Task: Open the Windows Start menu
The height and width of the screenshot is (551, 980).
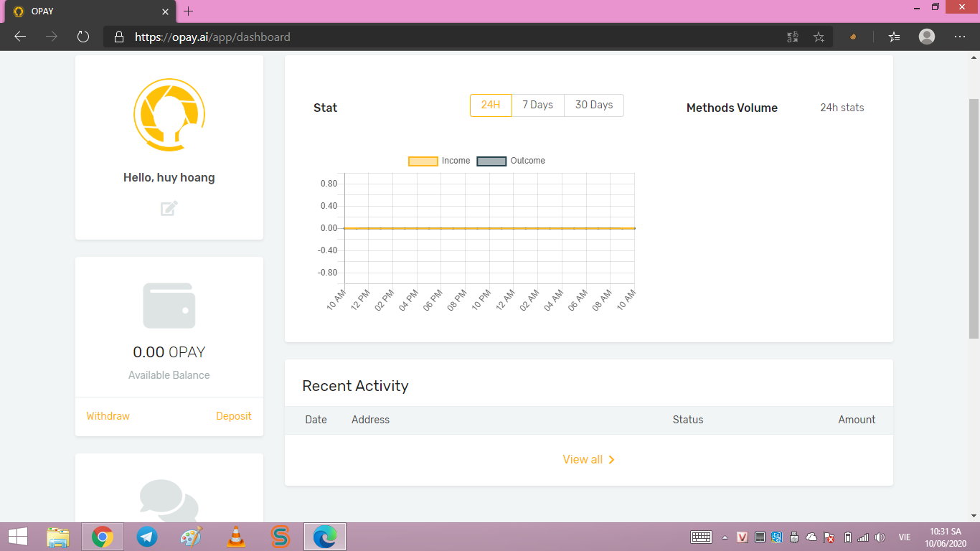Action: pos(18,537)
